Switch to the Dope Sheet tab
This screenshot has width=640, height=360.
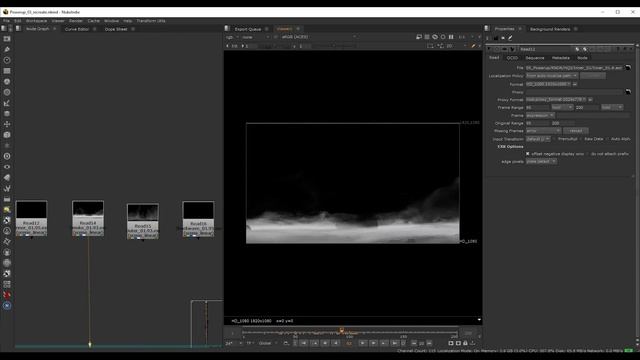(x=116, y=29)
